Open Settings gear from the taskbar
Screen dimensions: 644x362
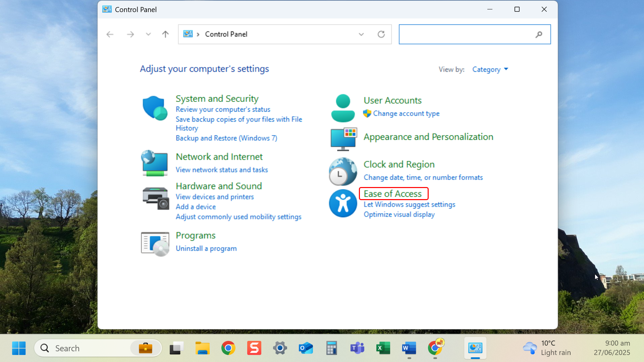pos(280,348)
